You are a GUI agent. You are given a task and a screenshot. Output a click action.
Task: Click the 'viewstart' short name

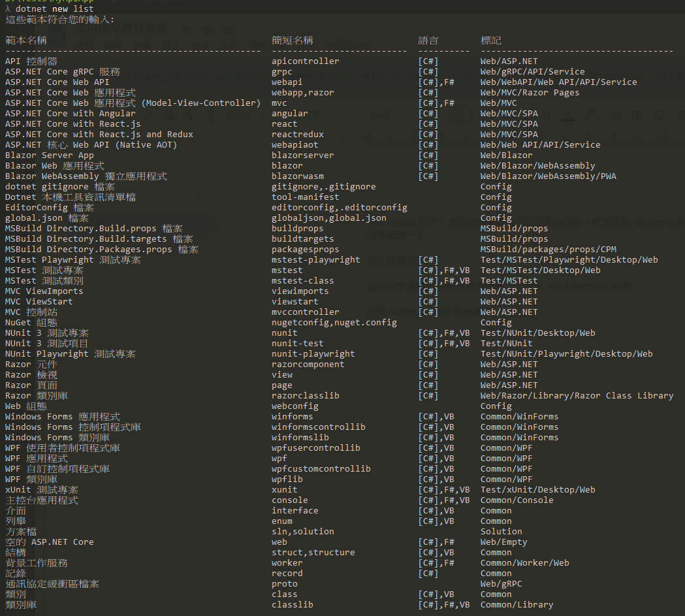pyautogui.click(x=295, y=302)
